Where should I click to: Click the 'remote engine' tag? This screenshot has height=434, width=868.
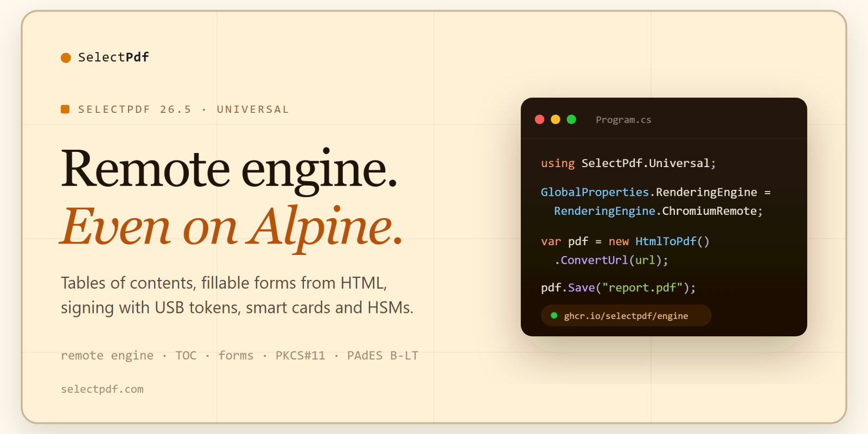(x=107, y=355)
